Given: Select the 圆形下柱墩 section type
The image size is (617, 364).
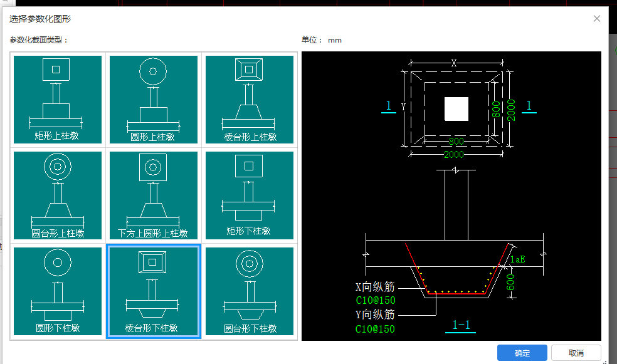Looking at the screenshot, I should click(58, 291).
